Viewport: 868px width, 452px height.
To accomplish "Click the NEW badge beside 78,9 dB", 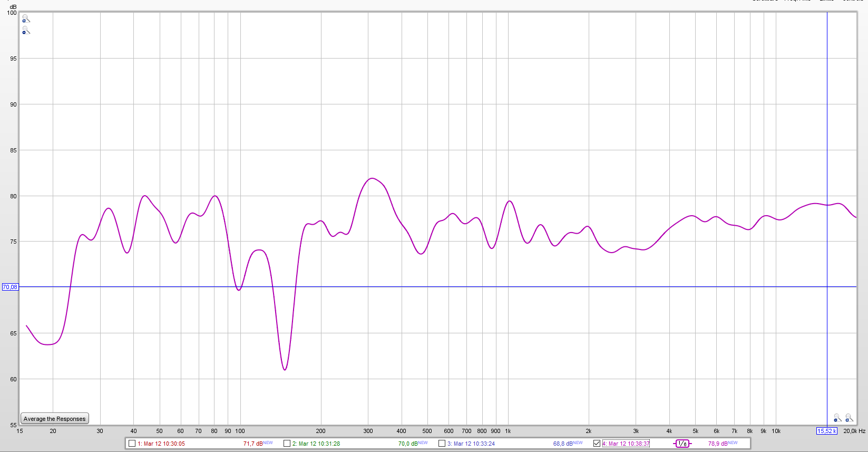I will coord(733,443).
